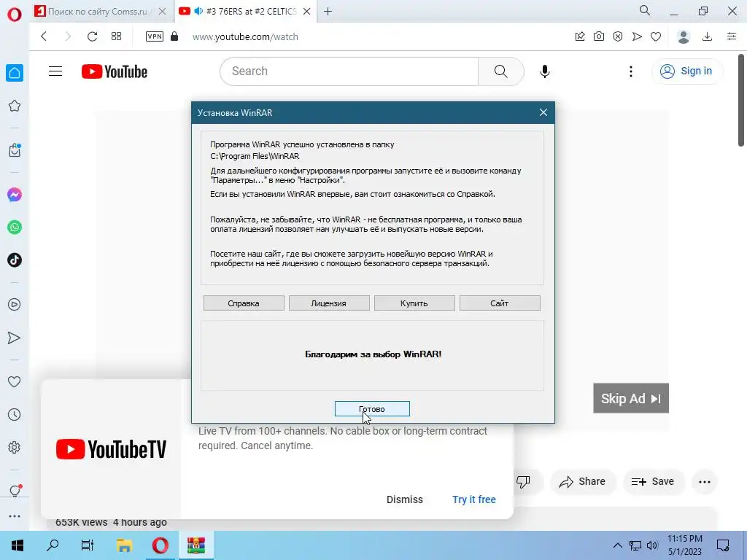Image resolution: width=747 pixels, height=560 pixels.
Task: Show hidden system tray icons chevron
Action: [617, 545]
